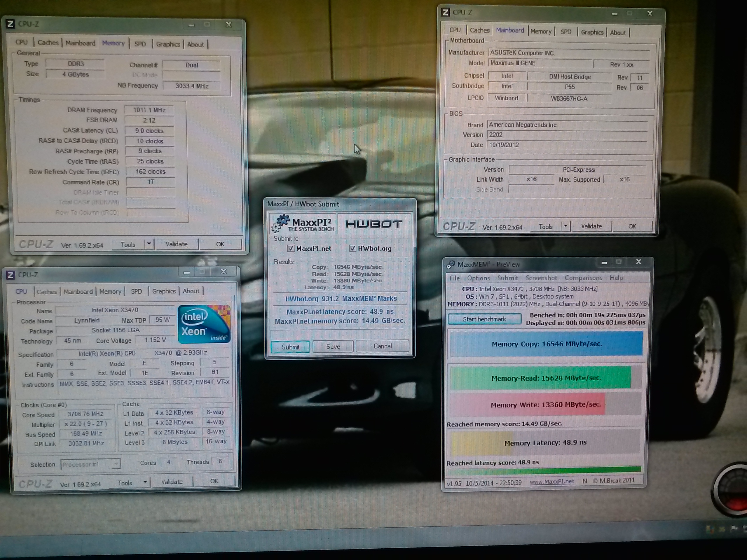Open Tools dropdown arrow in Memory CPU-Z window

pos(149,244)
